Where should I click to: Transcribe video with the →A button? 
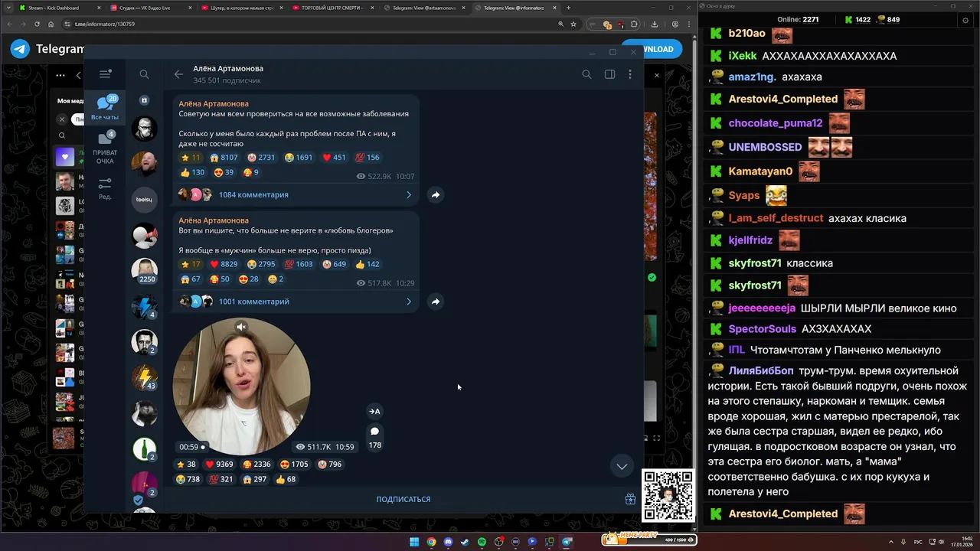point(374,411)
